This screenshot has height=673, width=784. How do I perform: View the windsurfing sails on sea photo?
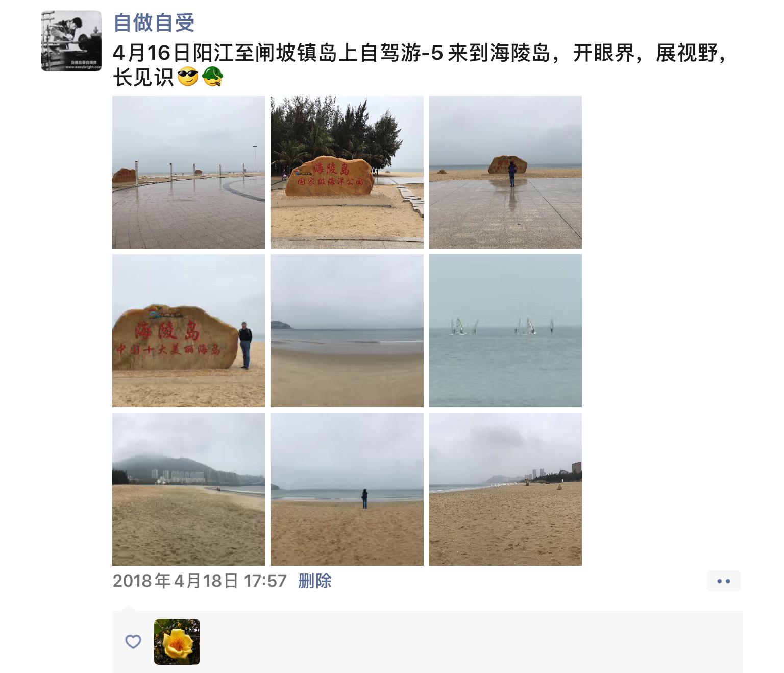(x=505, y=331)
